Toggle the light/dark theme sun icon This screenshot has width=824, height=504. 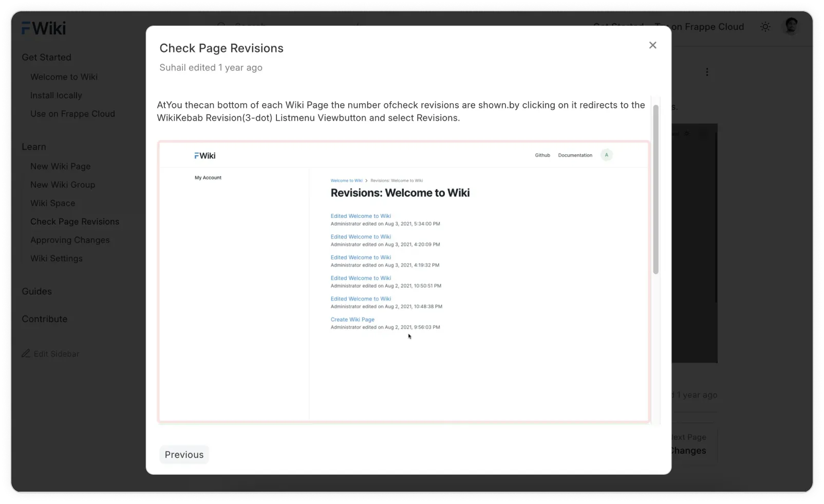(765, 27)
